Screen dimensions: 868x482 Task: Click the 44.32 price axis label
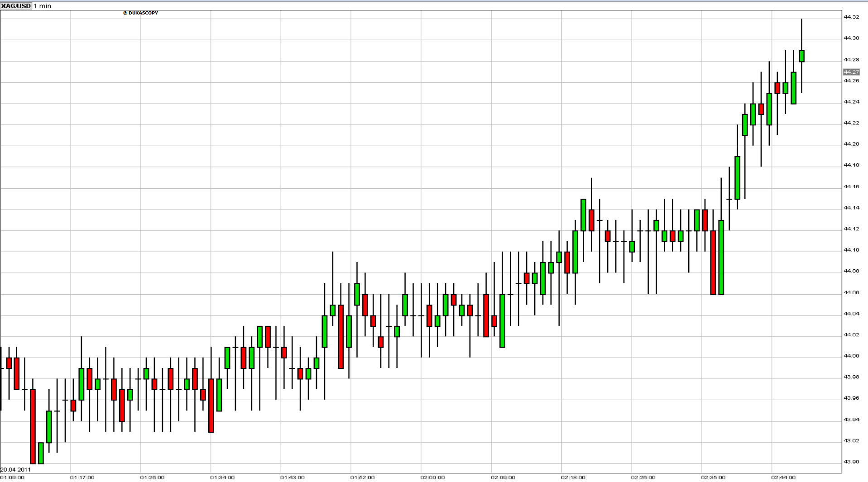[851, 17]
